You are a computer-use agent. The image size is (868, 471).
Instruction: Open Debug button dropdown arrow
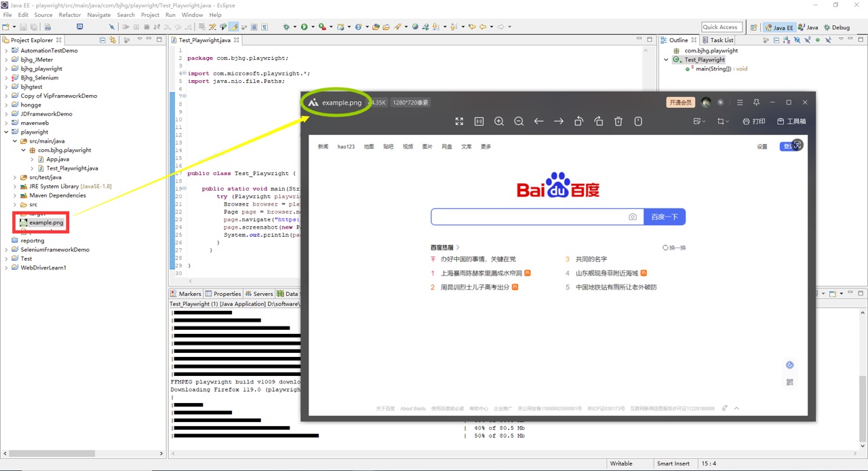295,27
